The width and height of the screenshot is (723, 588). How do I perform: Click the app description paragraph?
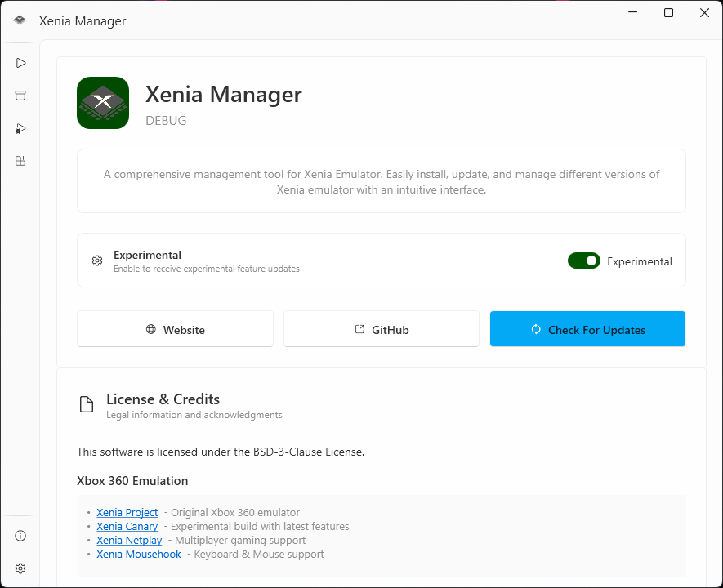click(382, 181)
